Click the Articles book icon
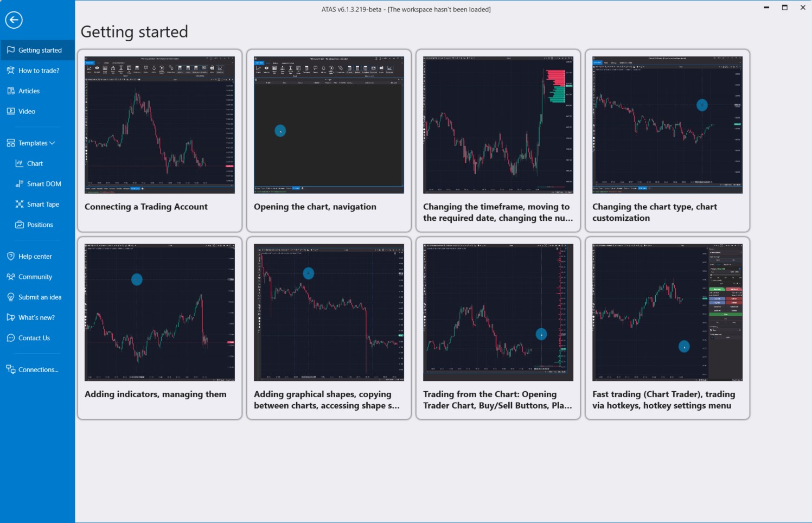Screen dimensions: 812x523 pyautogui.click(x=11, y=91)
